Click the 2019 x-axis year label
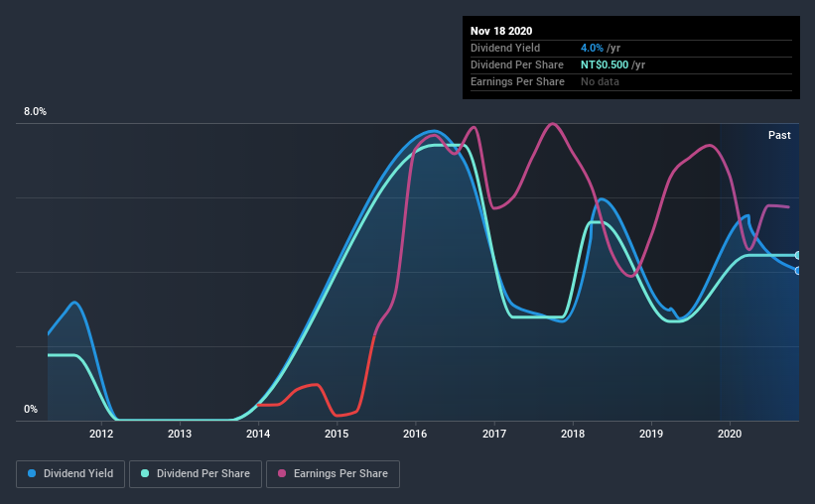This screenshot has width=815, height=504. [x=651, y=434]
